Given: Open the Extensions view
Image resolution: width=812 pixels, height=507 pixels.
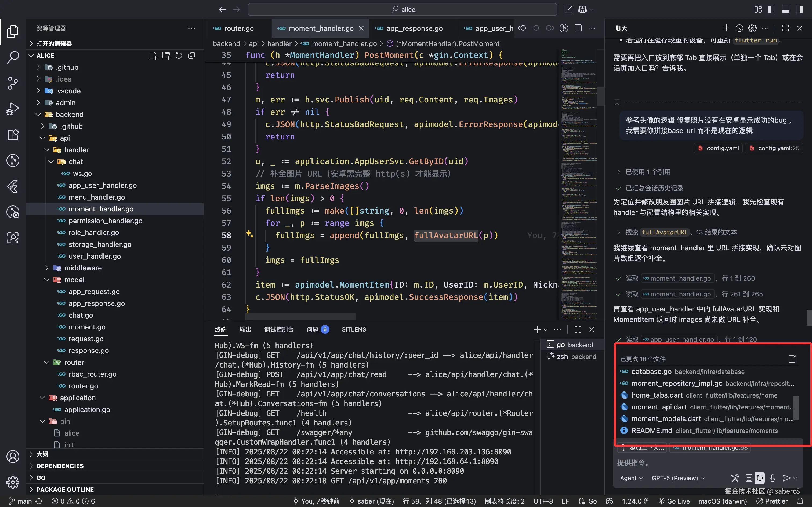Looking at the screenshot, I should [x=13, y=135].
